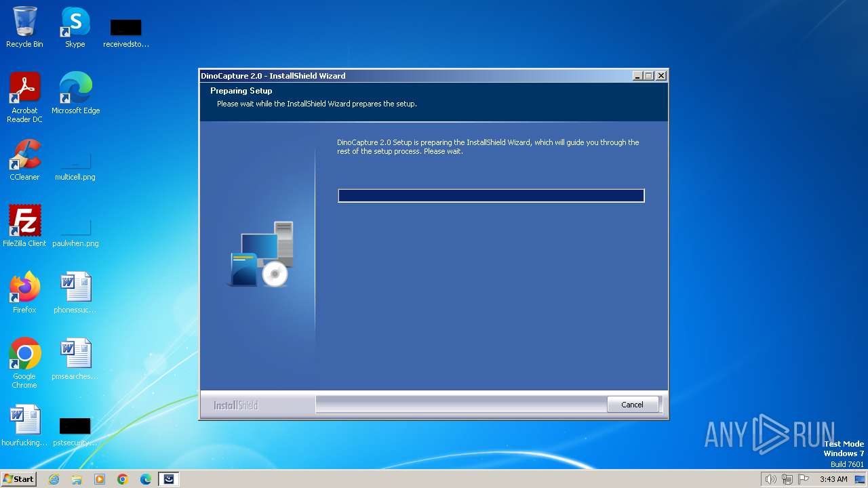The width and height of the screenshot is (868, 488).
Task: Select the phonessuc... Word document
Action: (75, 293)
